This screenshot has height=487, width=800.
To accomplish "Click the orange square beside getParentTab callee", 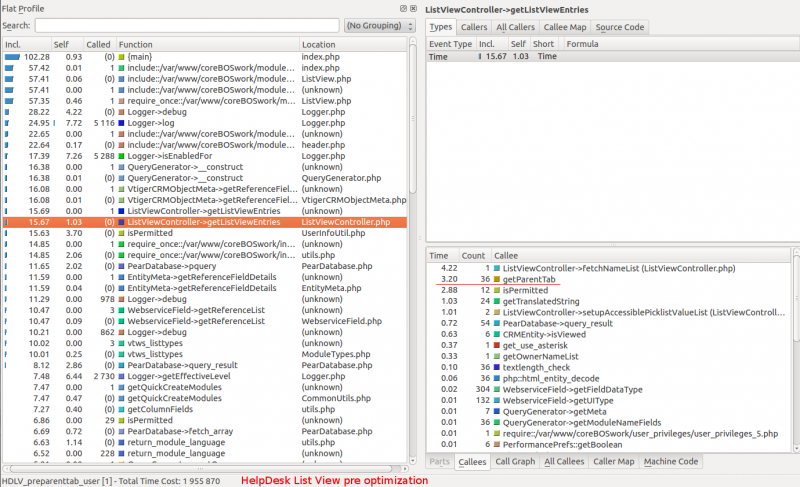I will pyautogui.click(x=497, y=279).
